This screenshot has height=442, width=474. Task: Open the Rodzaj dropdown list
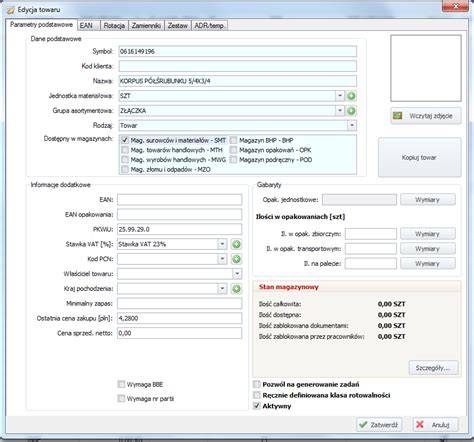point(352,125)
